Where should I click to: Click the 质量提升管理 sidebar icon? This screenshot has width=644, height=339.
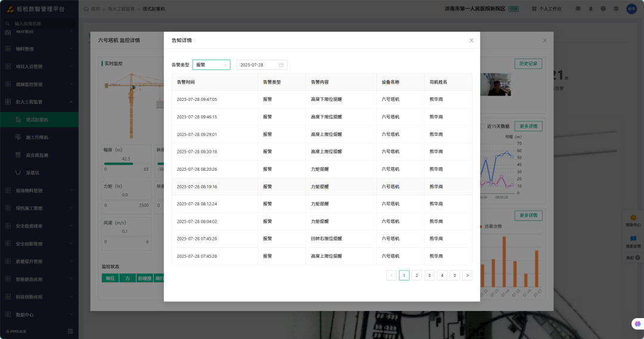[8, 261]
